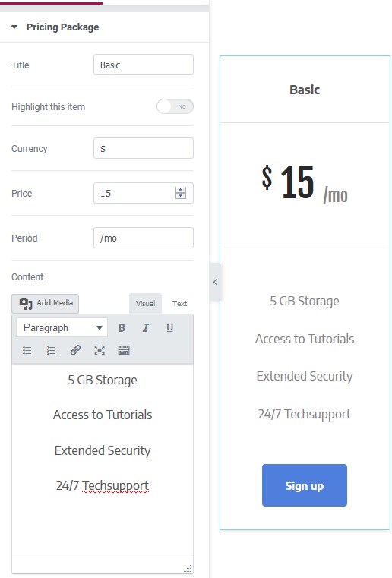Click into the Title input field

[x=144, y=65]
